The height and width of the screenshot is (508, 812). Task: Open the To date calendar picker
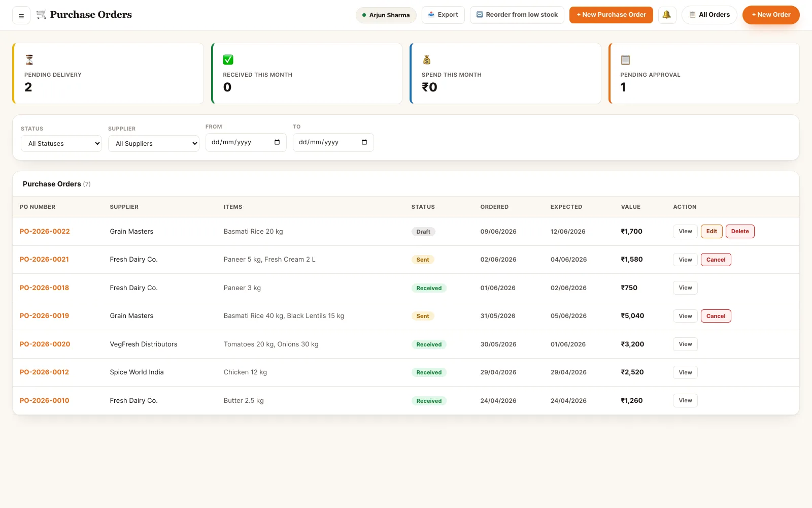[364, 142]
